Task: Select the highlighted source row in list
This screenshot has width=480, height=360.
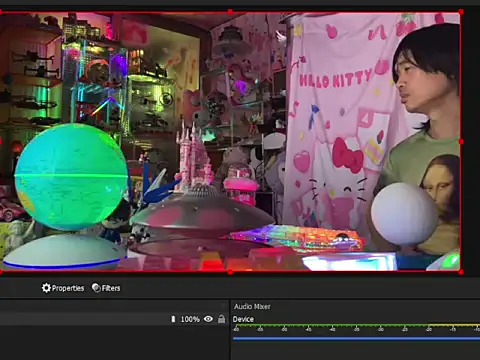Action: point(113,319)
